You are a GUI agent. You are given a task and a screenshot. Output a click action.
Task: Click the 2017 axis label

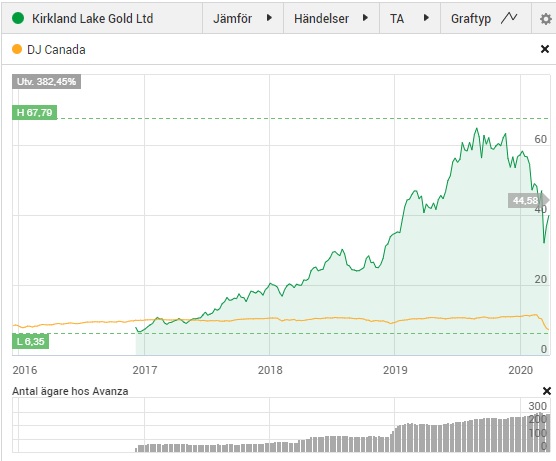point(145,370)
